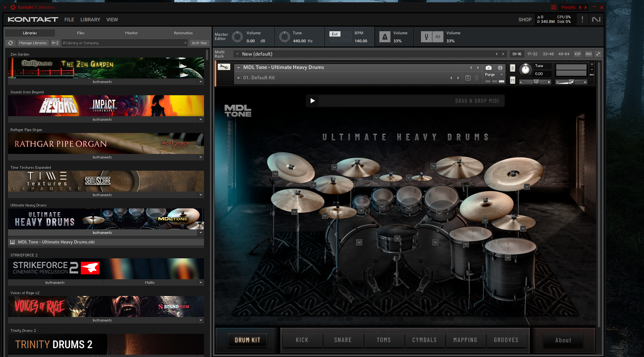Go to the next instrument arrow beside MDL Tone

[x=478, y=67]
